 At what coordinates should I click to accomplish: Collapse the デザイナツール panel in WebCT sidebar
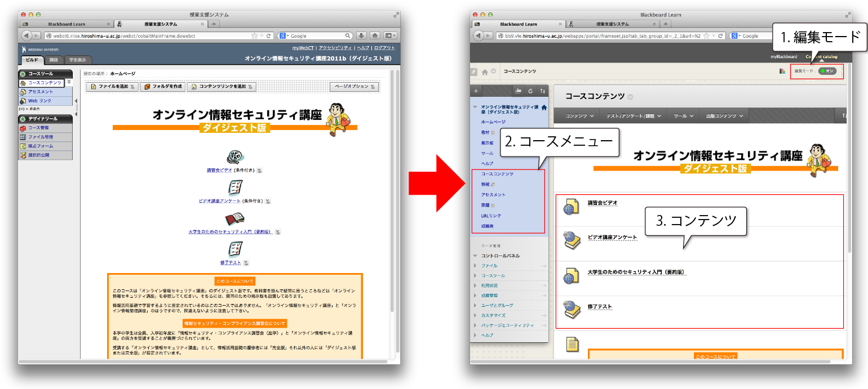click(x=23, y=119)
